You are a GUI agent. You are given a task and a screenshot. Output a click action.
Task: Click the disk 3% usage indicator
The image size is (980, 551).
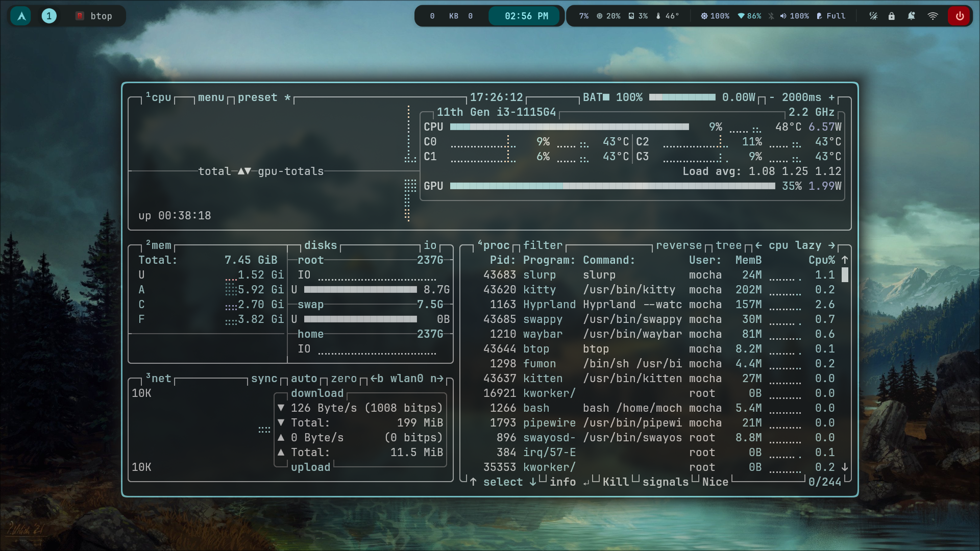point(638,16)
